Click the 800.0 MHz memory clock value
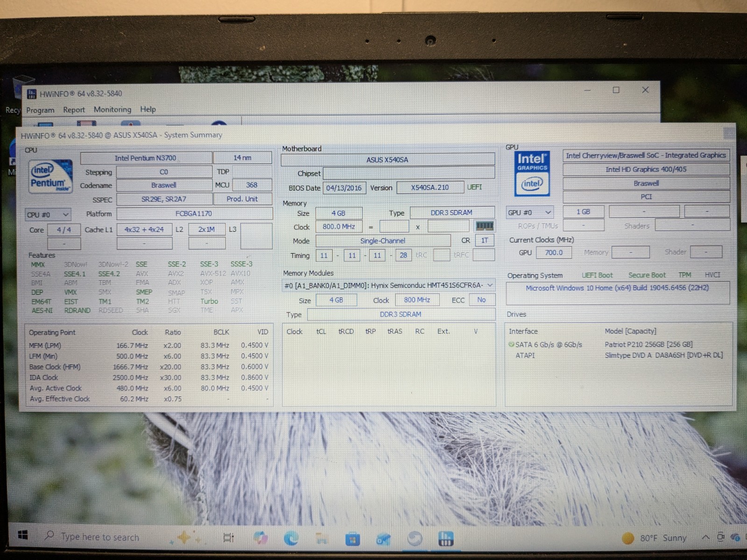The height and width of the screenshot is (560, 747). tap(339, 226)
